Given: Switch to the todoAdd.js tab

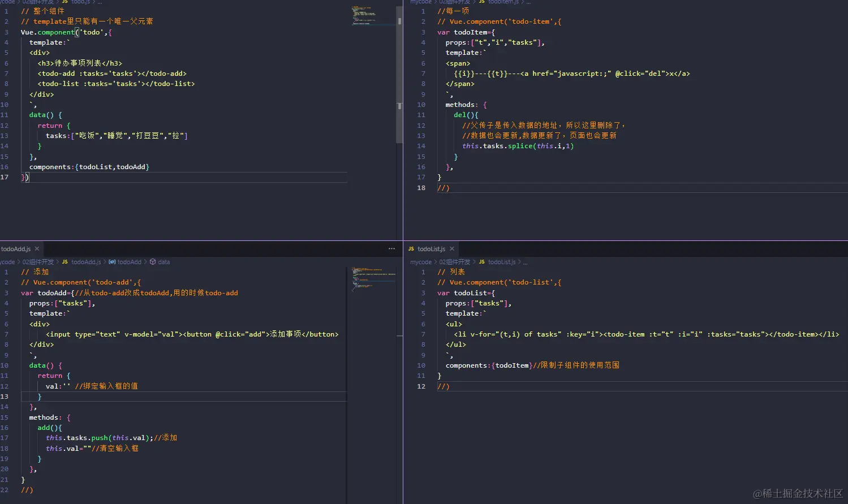Looking at the screenshot, I should tap(16, 249).
